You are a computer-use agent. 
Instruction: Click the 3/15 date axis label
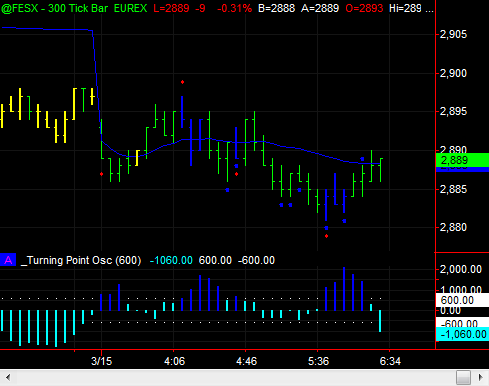[101, 361]
